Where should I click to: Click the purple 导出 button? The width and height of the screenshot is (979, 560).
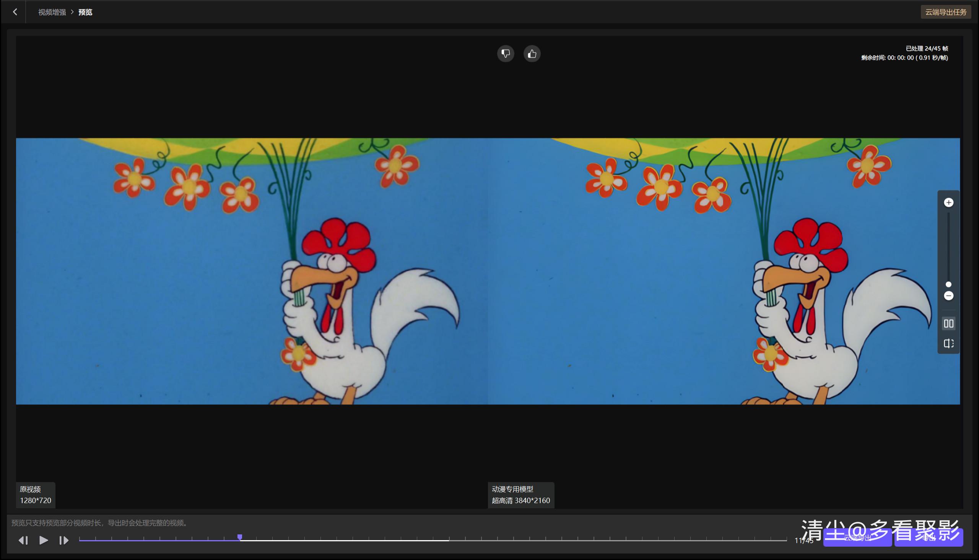[x=929, y=538]
